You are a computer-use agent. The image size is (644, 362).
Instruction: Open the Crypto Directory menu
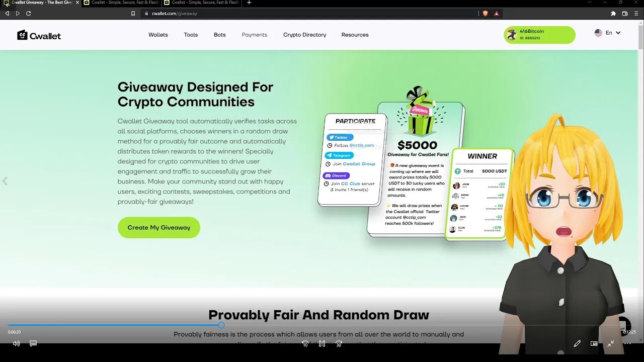click(305, 35)
